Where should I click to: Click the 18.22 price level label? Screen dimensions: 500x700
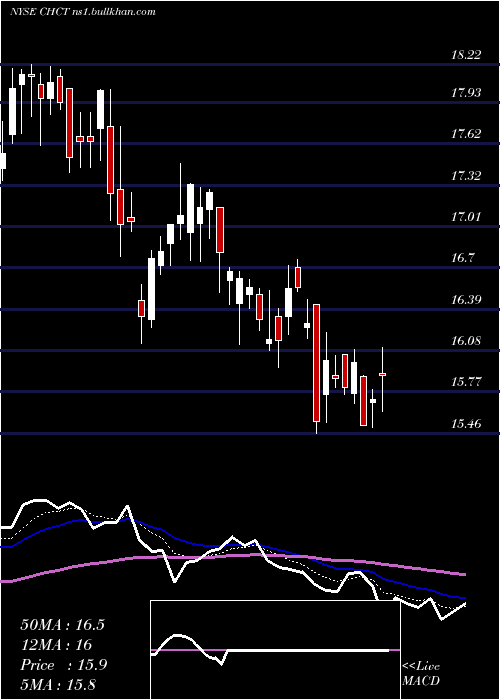pyautogui.click(x=466, y=55)
